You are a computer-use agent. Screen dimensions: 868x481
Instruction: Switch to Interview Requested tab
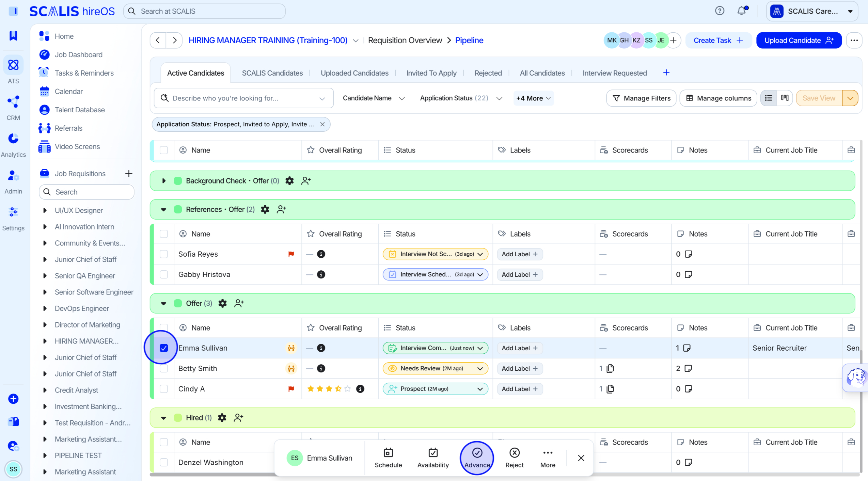[614, 73]
